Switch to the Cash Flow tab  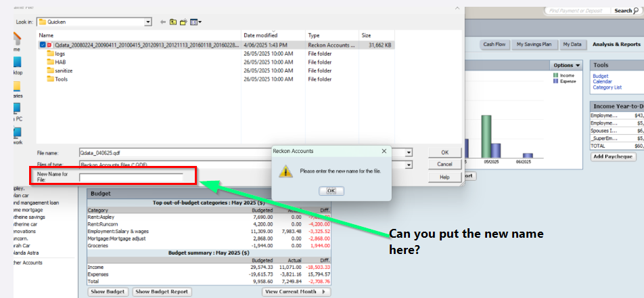(x=495, y=45)
